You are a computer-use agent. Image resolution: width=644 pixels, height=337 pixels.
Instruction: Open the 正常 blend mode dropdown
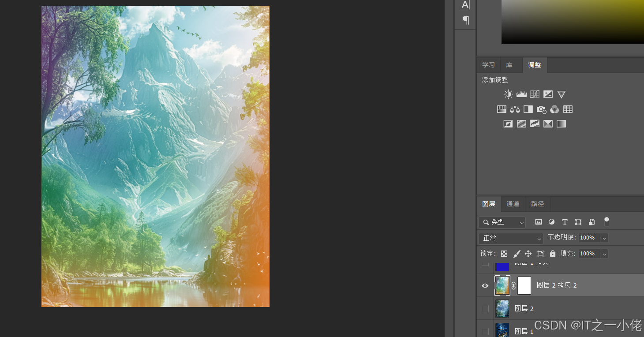tap(511, 238)
